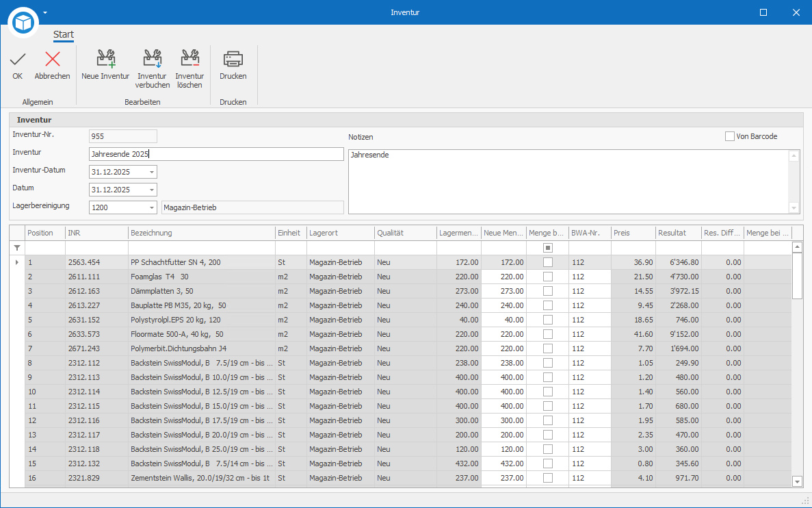Sort by the Lagerort column header
Screen dimensions: 812x508
pos(341,233)
